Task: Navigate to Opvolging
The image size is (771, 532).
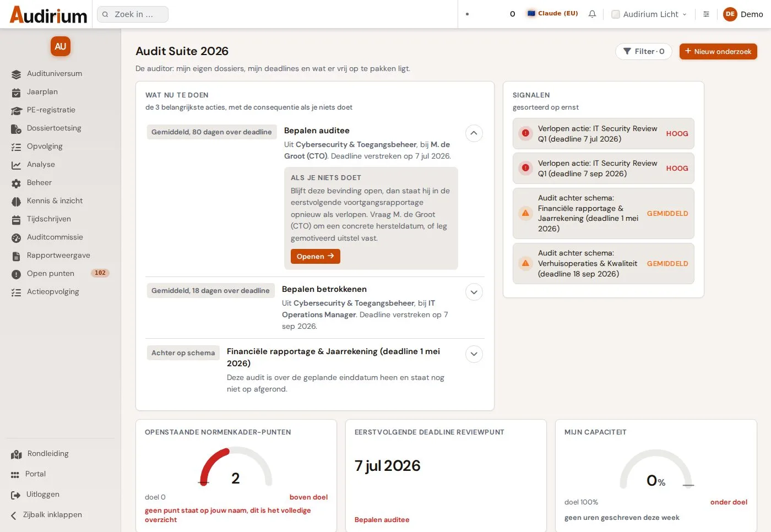Action: pyautogui.click(x=45, y=146)
